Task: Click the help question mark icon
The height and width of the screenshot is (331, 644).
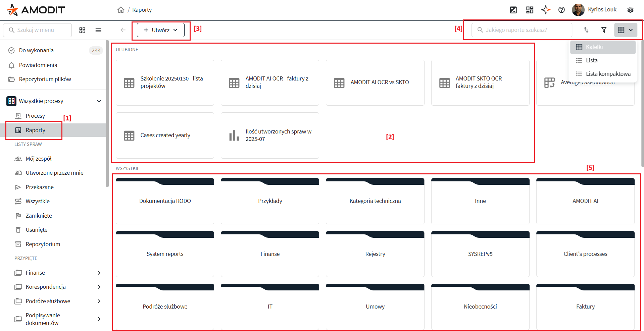Action: click(561, 10)
